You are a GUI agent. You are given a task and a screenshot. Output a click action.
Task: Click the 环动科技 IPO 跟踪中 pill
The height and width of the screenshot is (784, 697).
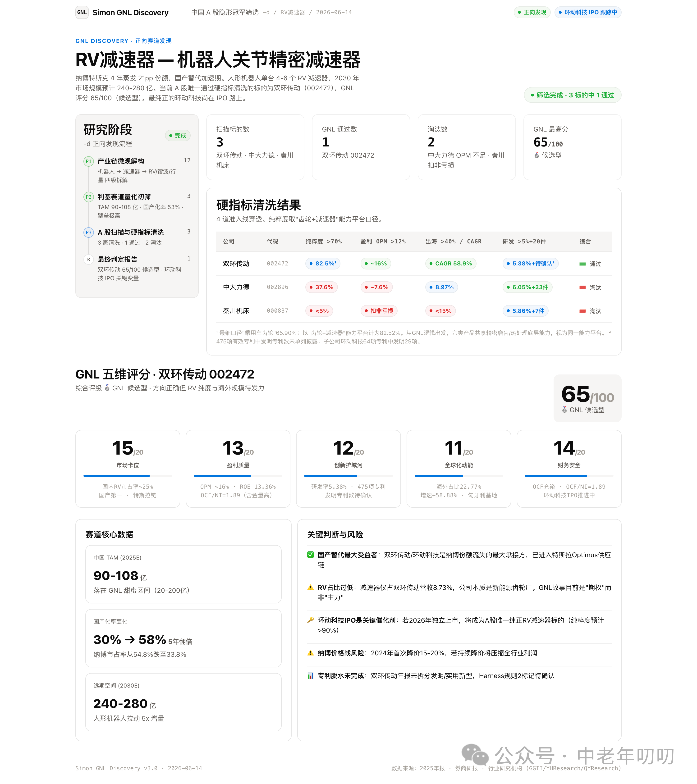coord(588,12)
